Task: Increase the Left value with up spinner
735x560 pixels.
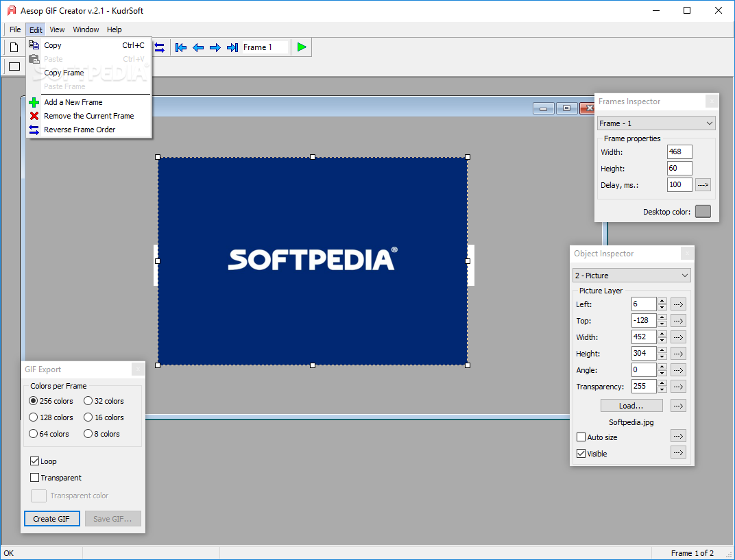Action: tap(662, 301)
